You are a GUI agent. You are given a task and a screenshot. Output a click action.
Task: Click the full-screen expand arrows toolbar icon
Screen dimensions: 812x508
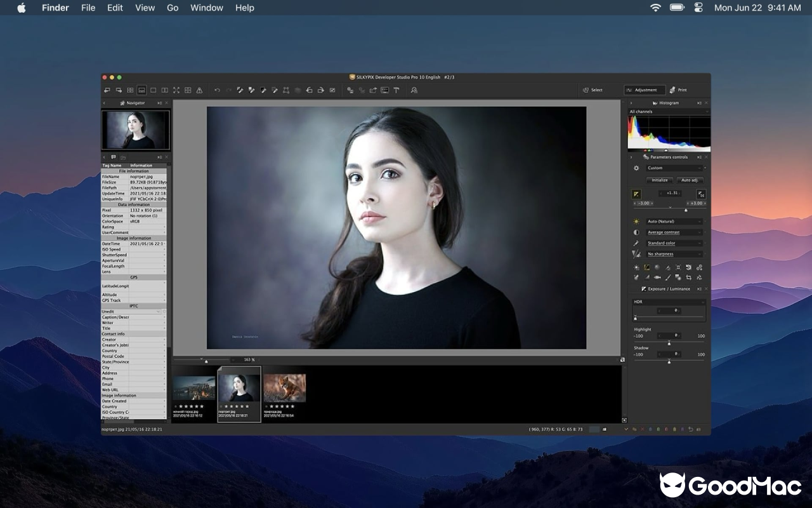coord(176,90)
